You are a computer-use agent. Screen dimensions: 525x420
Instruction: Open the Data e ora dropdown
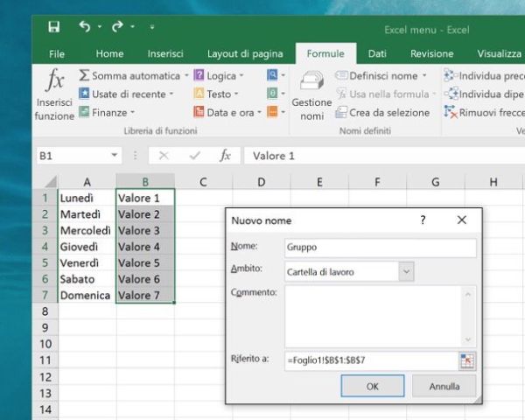pyautogui.click(x=260, y=112)
